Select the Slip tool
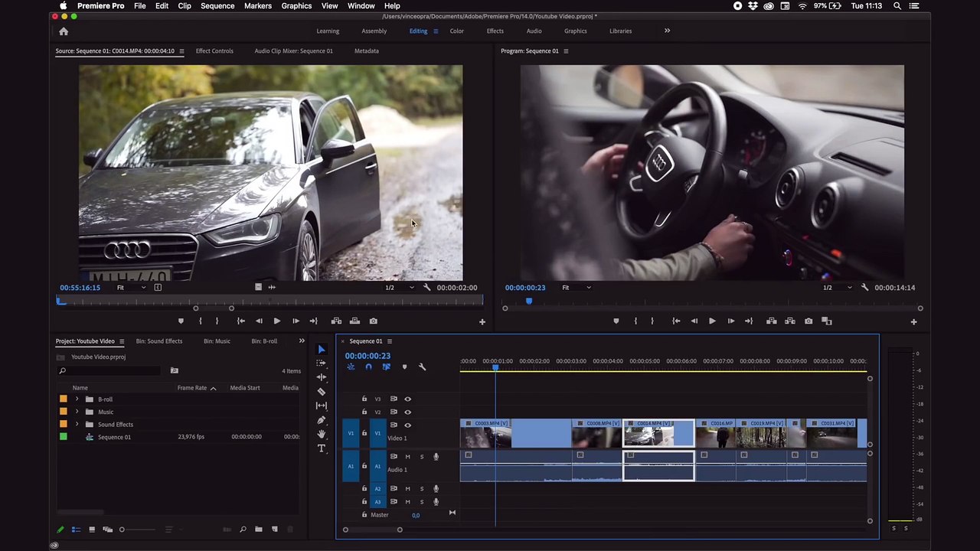This screenshot has height=551, width=980. click(x=322, y=406)
